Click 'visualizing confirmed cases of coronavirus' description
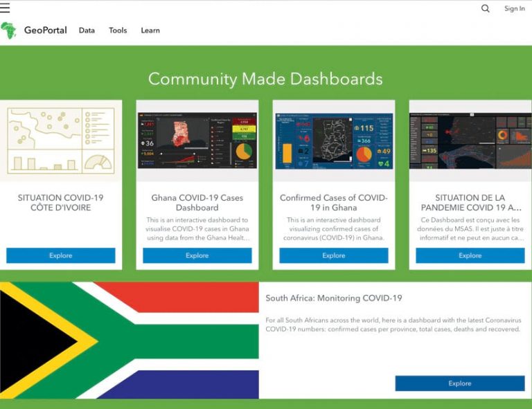The width and height of the screenshot is (532, 409). [x=333, y=229]
